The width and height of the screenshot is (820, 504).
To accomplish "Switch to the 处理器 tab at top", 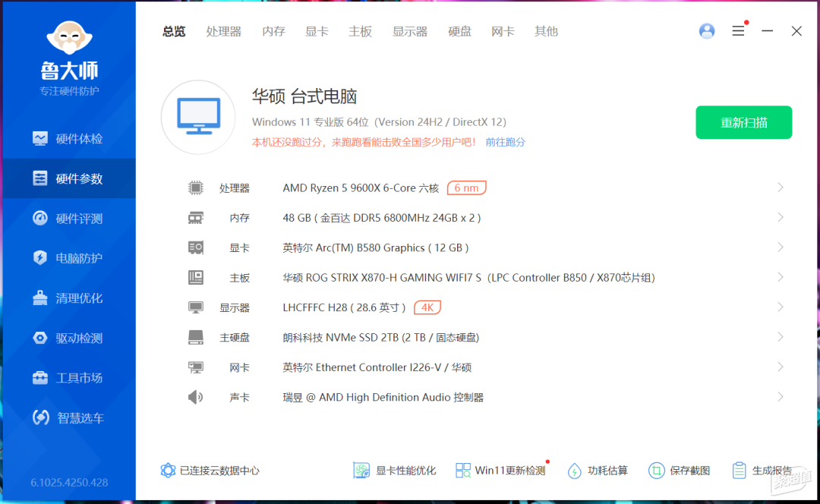I will click(224, 31).
